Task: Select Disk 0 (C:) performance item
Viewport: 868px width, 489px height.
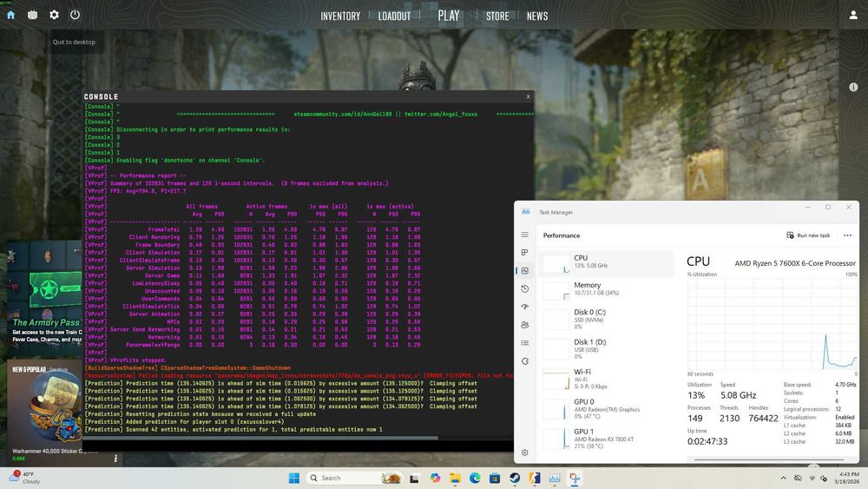Action: pos(606,319)
